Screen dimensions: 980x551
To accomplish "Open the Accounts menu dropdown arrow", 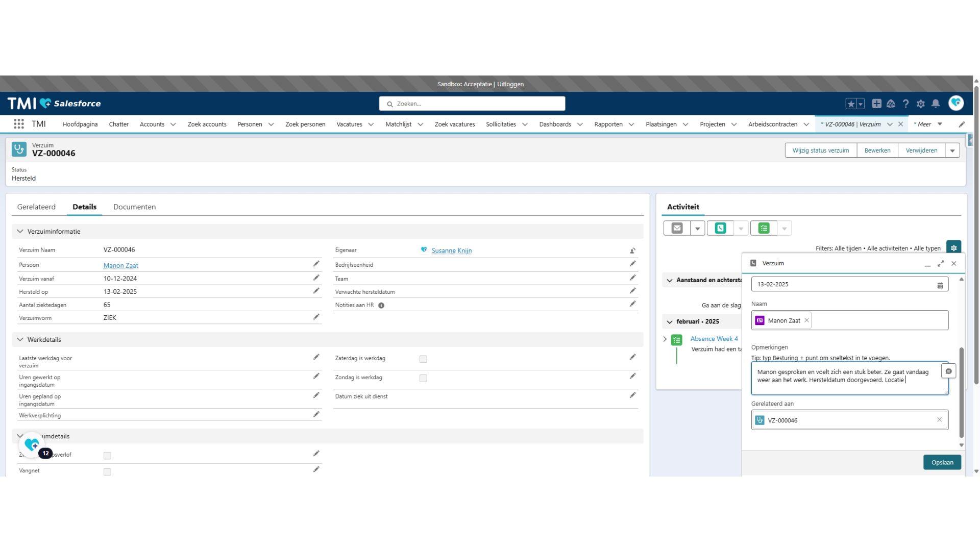I will pyautogui.click(x=173, y=124).
